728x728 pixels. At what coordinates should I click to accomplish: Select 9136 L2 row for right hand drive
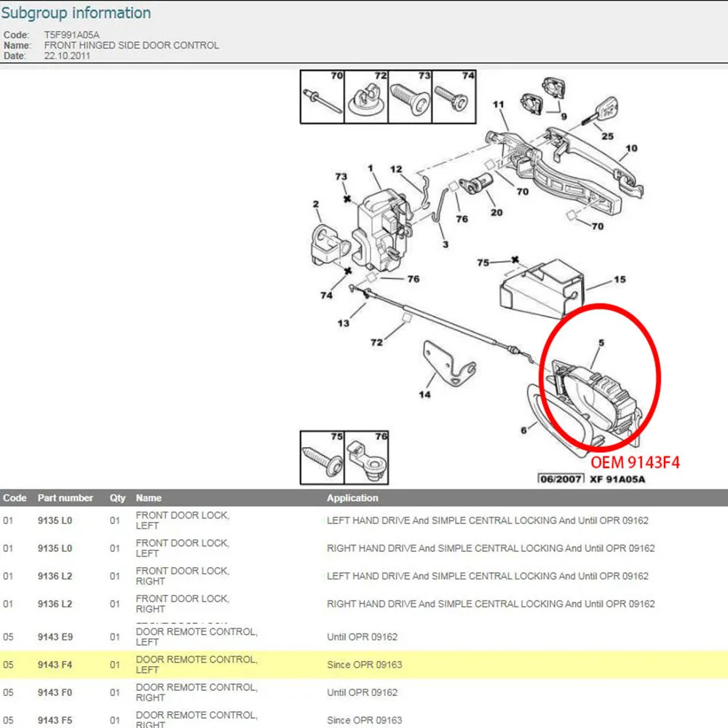pos(364,604)
